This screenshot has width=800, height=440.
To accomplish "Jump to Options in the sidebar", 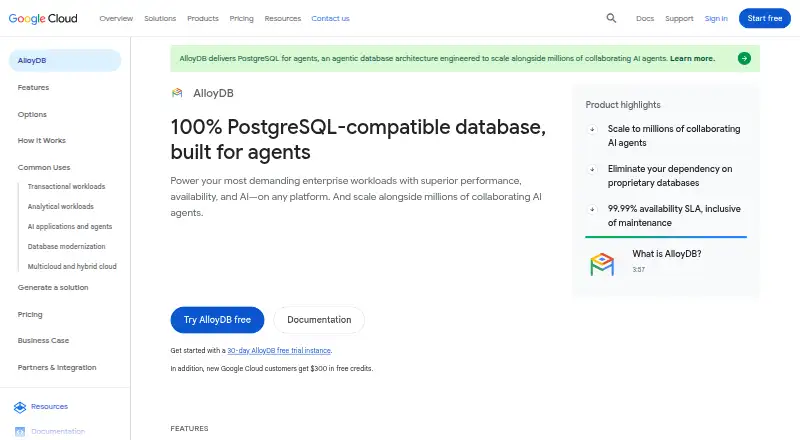I will (x=32, y=115).
